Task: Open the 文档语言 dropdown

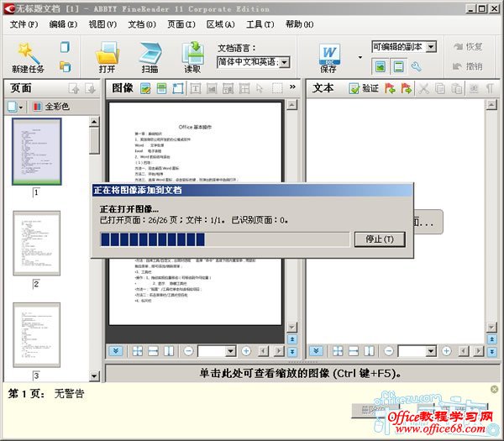Action: pyautogui.click(x=285, y=62)
